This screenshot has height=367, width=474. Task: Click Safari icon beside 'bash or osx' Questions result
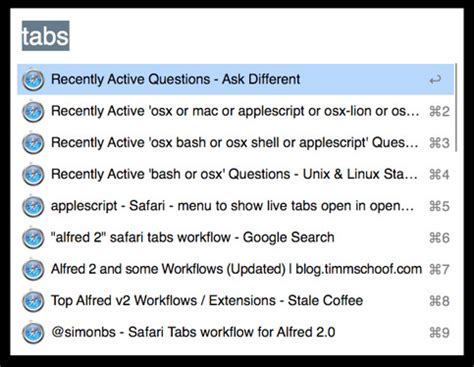point(33,175)
